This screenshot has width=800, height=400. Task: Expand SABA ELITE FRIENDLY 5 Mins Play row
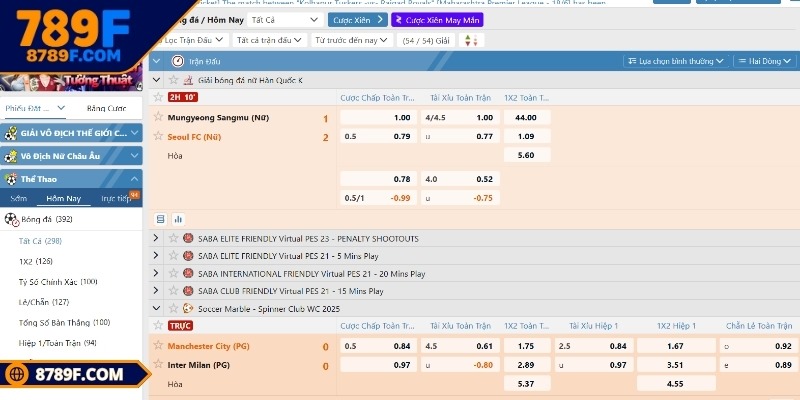pyautogui.click(x=156, y=256)
